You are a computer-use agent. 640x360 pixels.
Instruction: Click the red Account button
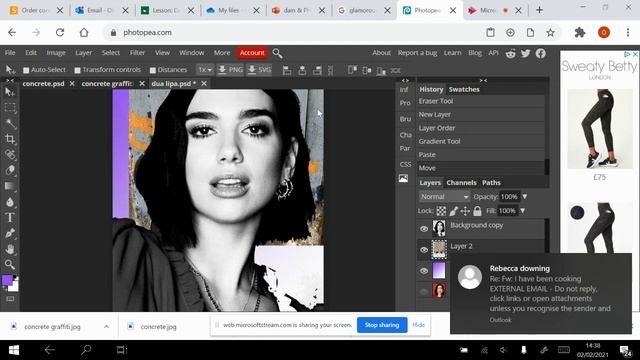[x=252, y=53]
